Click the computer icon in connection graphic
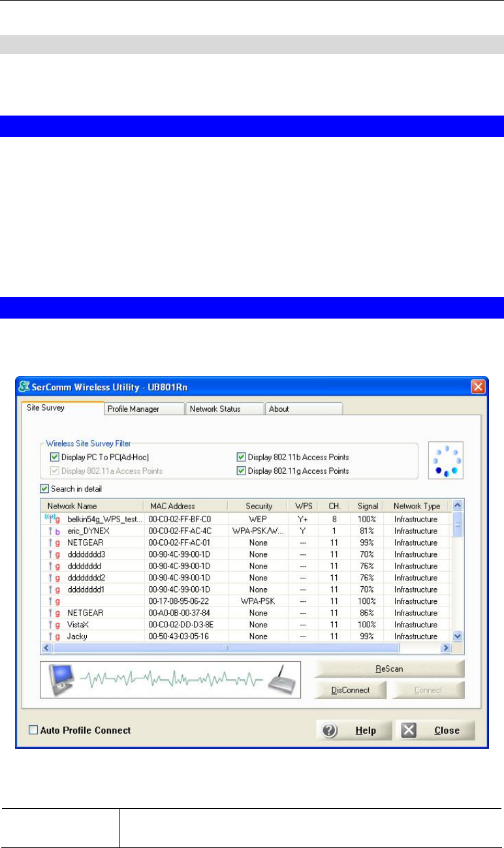Image resolution: width=504 pixels, height=848 pixels. [63, 680]
